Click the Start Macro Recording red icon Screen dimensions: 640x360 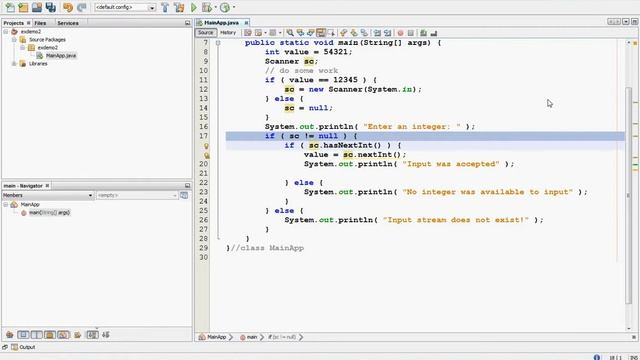pos(400,33)
